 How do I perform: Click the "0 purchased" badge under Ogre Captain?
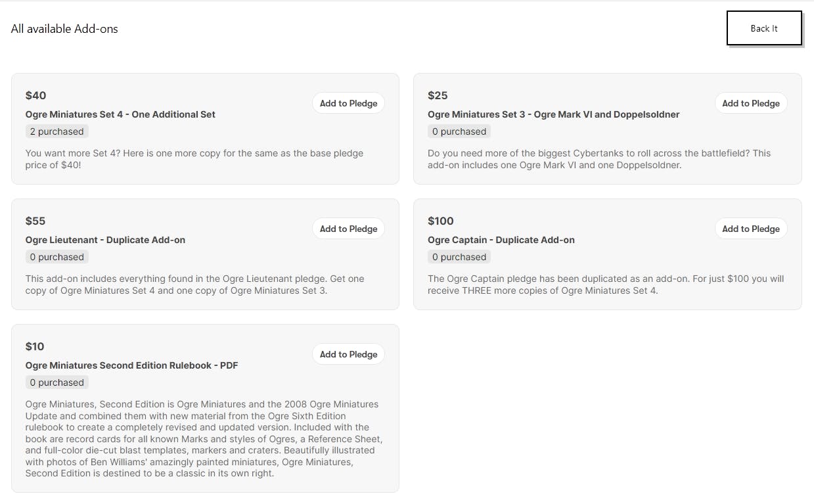(459, 257)
